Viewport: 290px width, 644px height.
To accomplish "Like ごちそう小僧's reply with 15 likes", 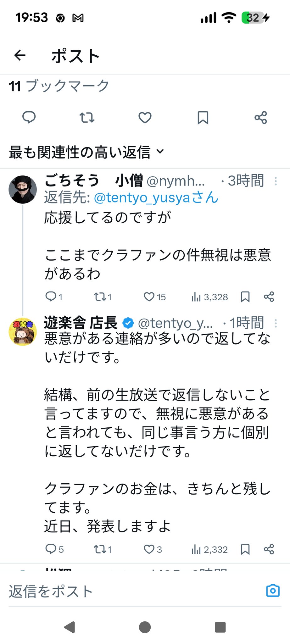I will [x=149, y=297].
